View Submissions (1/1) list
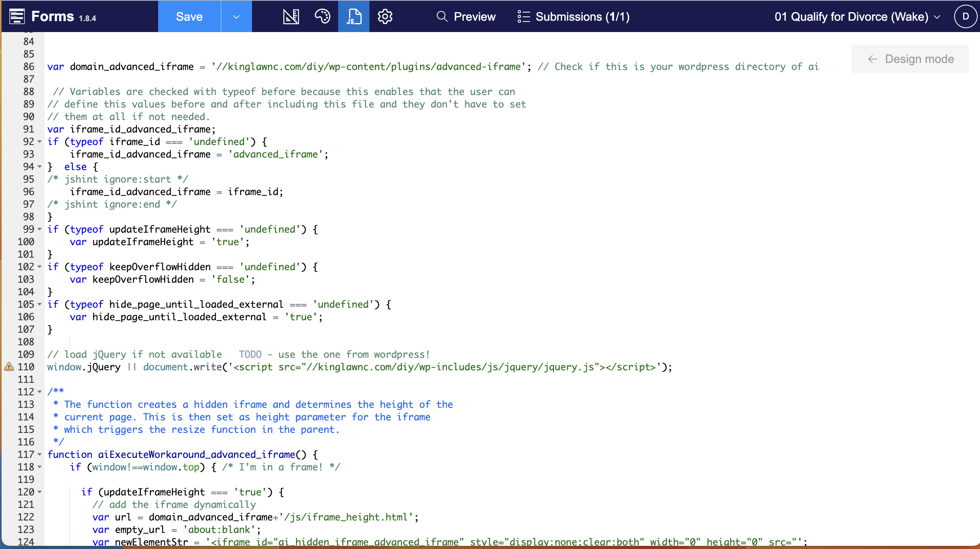The image size is (980, 549). pyautogui.click(x=573, y=16)
